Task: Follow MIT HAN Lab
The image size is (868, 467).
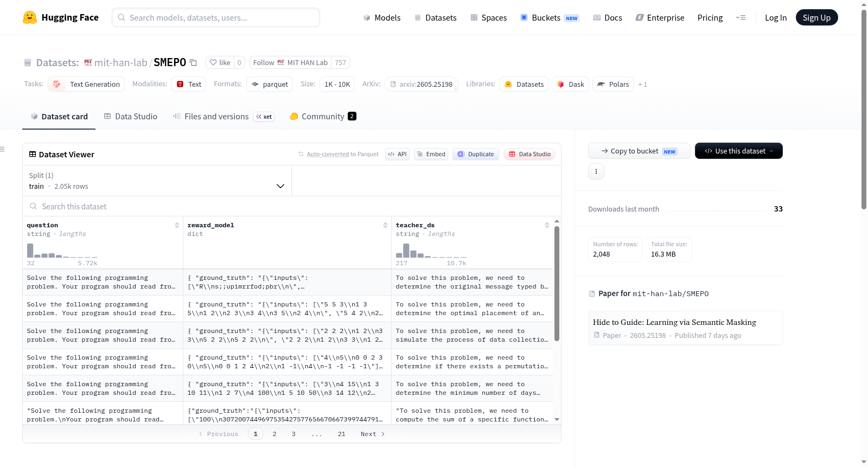Action: (290, 62)
